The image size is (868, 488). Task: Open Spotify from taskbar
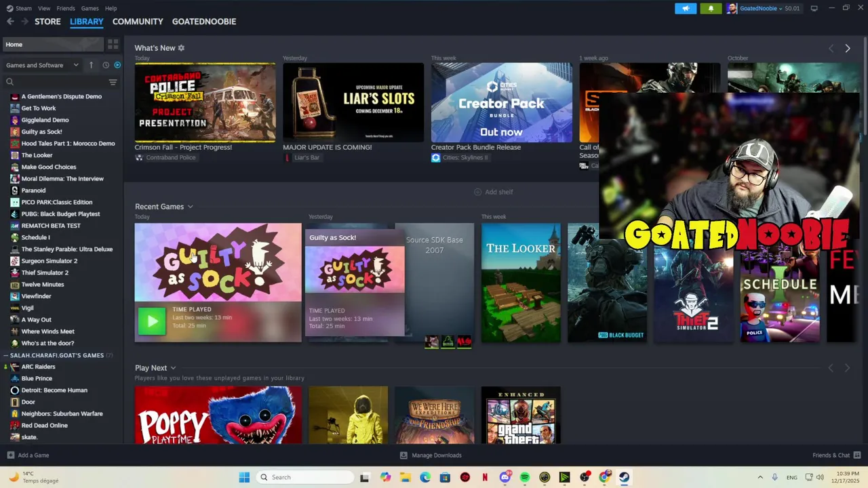tap(525, 477)
